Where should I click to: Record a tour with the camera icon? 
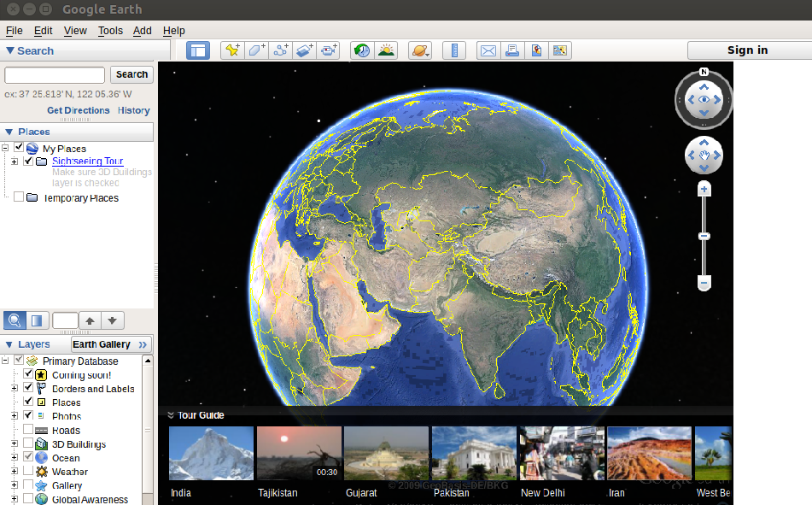(x=329, y=50)
